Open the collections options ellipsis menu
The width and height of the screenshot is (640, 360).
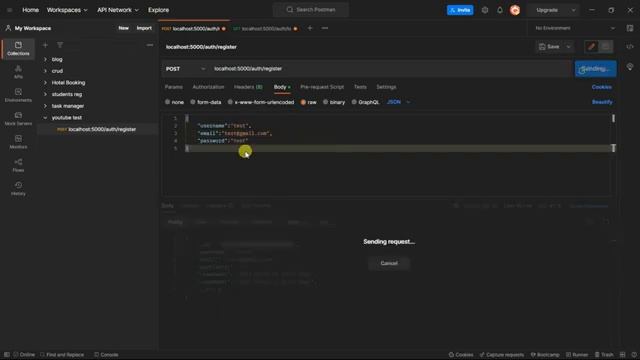tap(150, 45)
